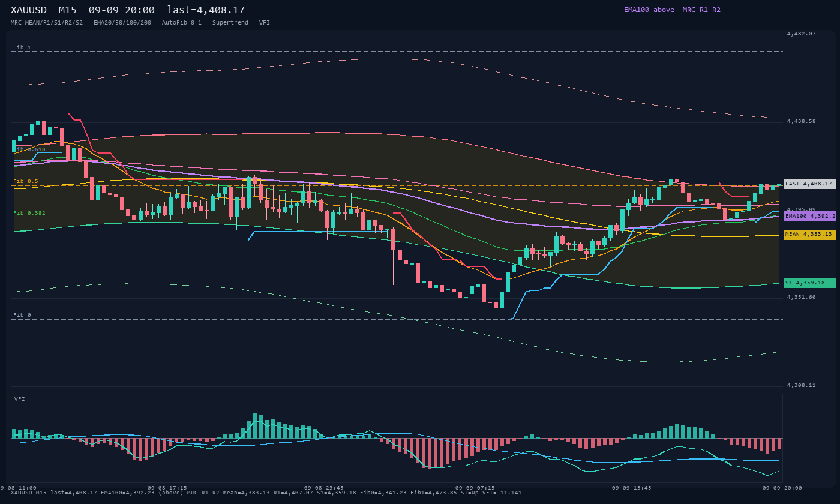Click the VFI entry in the indicator legend
The width and height of the screenshot is (840, 504).
pyautogui.click(x=265, y=23)
